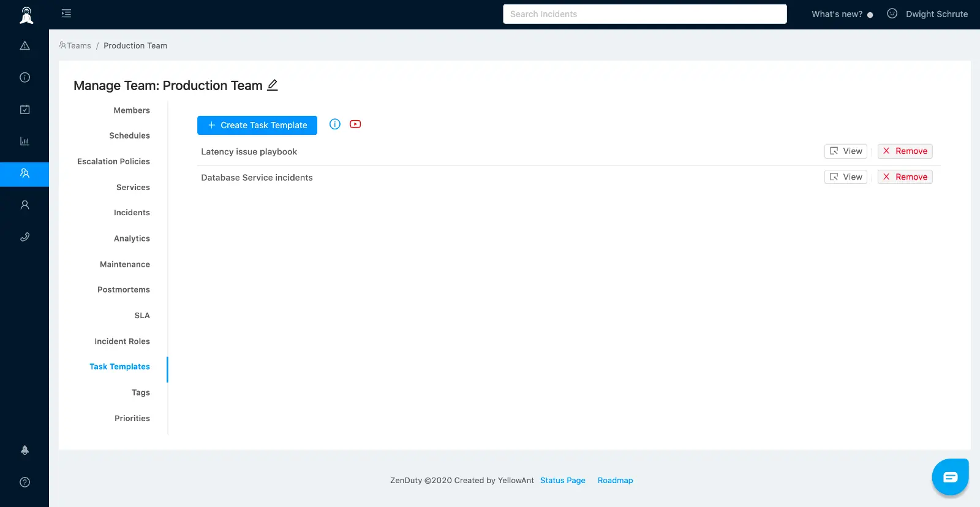
Task: Open the Roadmap link
Action: 615,480
